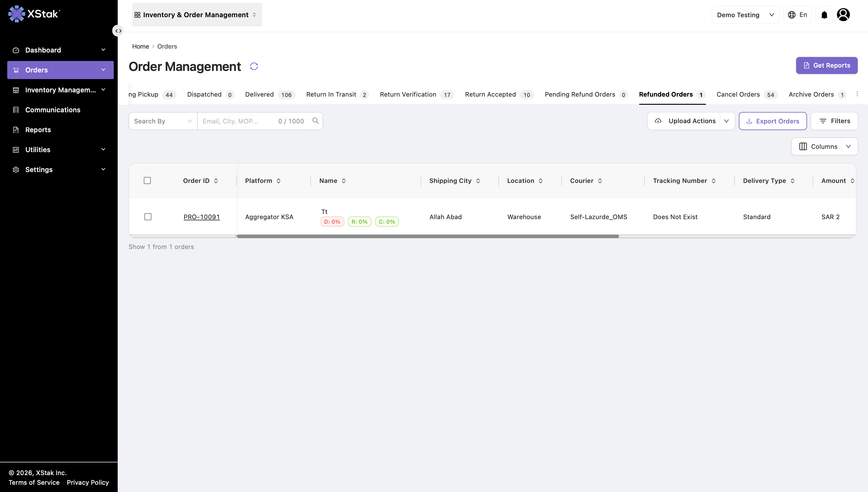
Task: Click the table horizontal scrollbar
Action: click(428, 236)
